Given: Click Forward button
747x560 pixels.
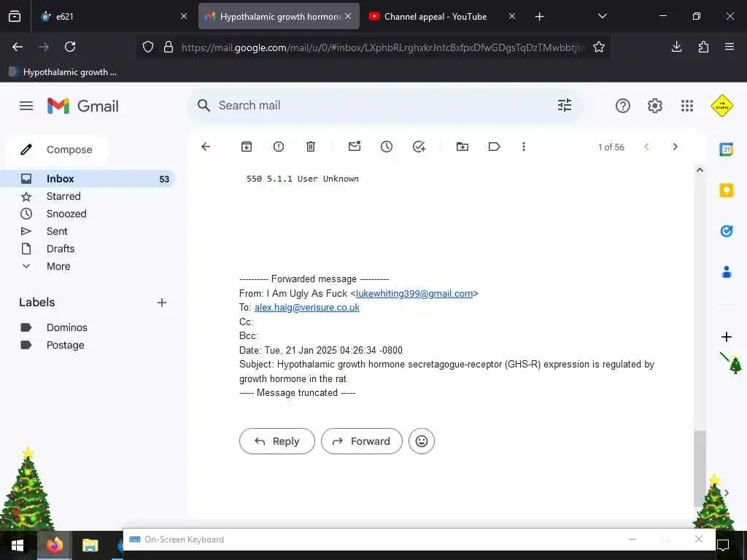Looking at the screenshot, I should coord(362,441).
